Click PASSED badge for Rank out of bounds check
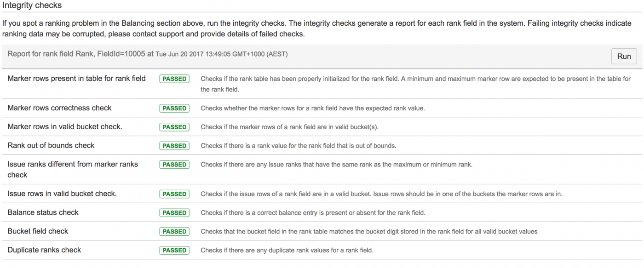Image resolution: width=644 pixels, height=268 pixels. [x=174, y=146]
